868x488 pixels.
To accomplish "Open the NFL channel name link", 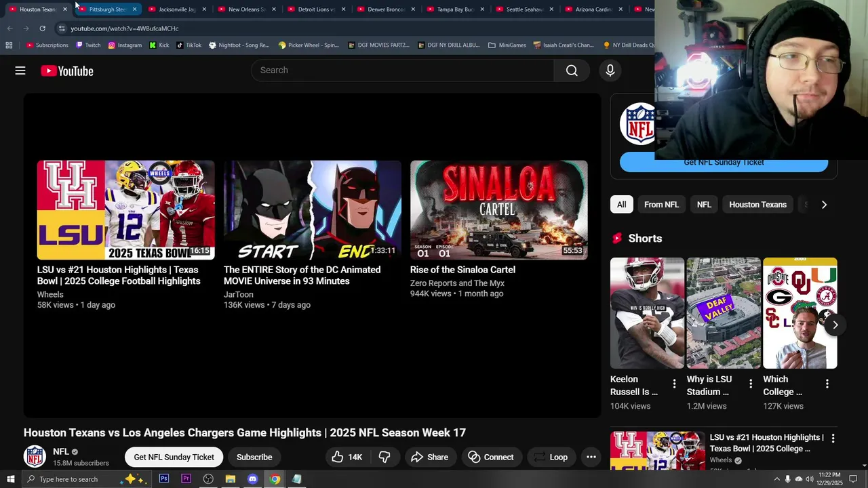I will pyautogui.click(x=61, y=451).
